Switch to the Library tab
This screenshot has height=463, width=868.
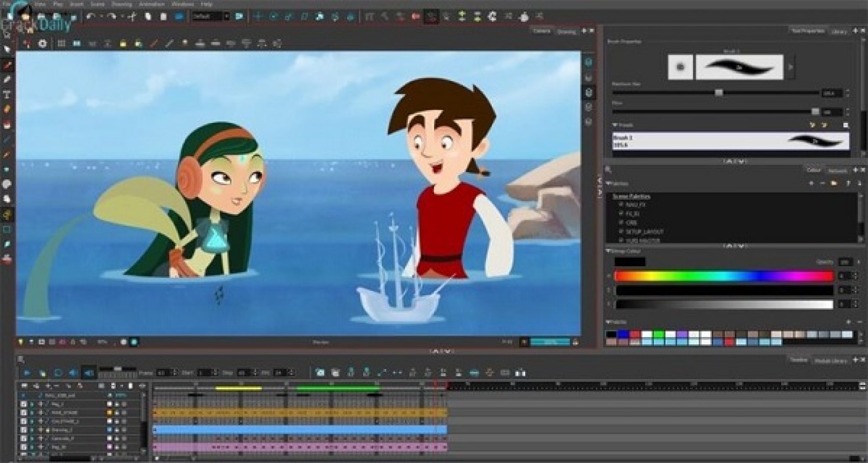click(x=839, y=31)
